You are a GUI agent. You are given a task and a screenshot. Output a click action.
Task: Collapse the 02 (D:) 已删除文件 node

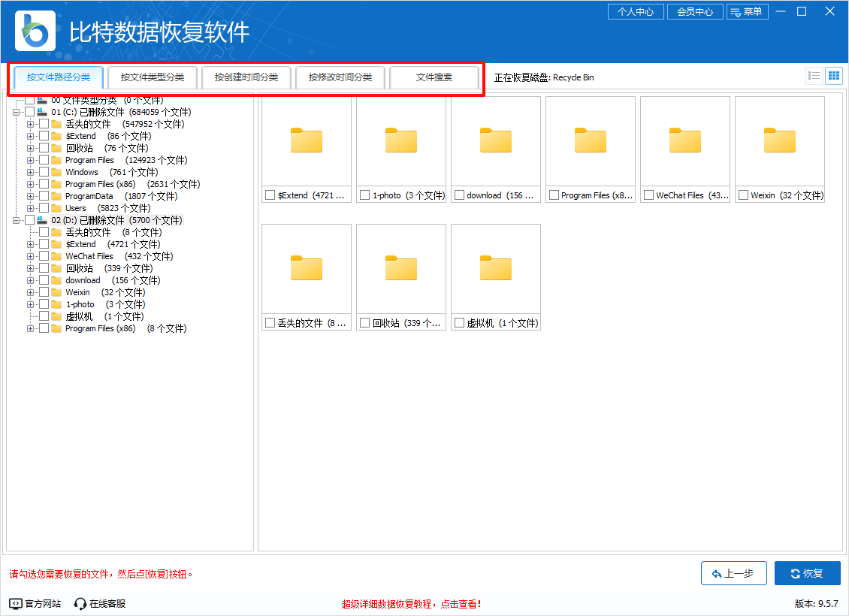tap(17, 220)
